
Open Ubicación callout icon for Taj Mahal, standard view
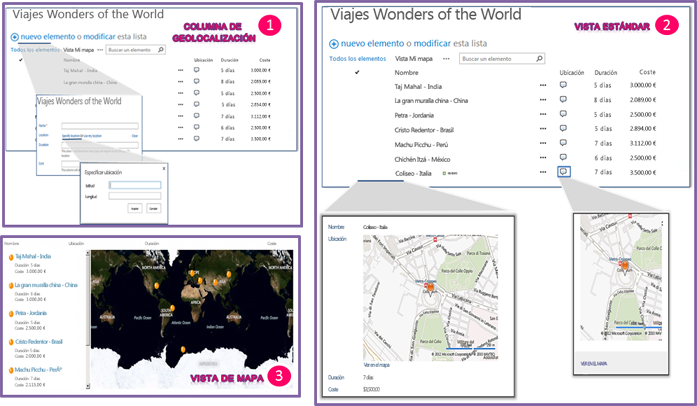coord(563,85)
